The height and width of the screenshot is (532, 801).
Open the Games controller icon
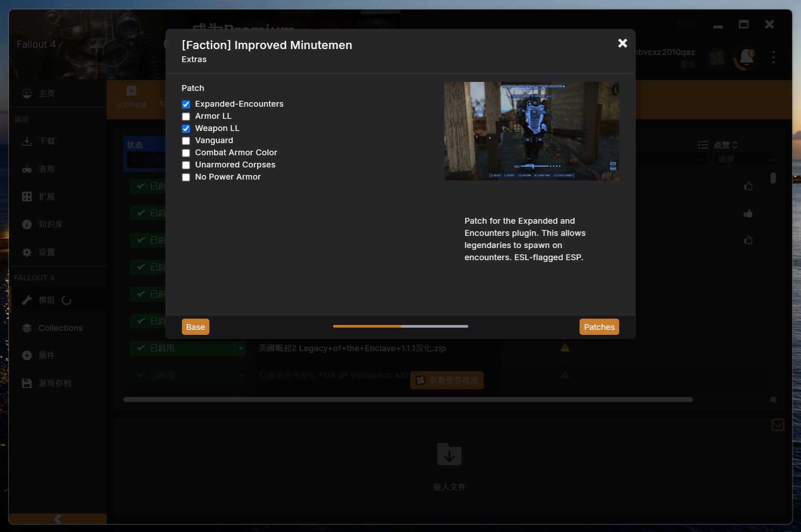point(27,169)
